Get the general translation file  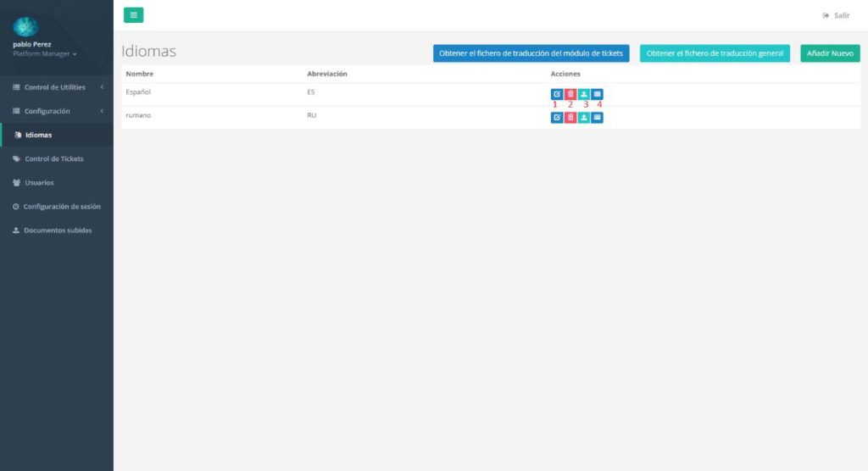click(x=715, y=53)
